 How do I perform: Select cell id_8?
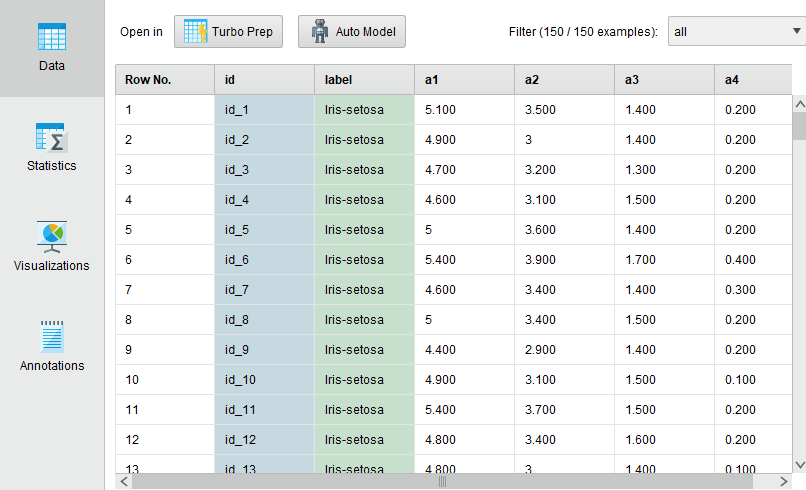point(264,320)
